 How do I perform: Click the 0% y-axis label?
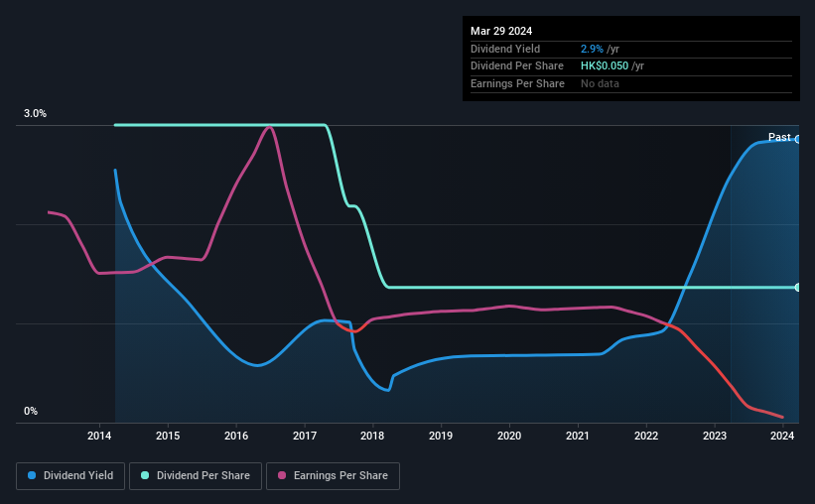[31, 411]
